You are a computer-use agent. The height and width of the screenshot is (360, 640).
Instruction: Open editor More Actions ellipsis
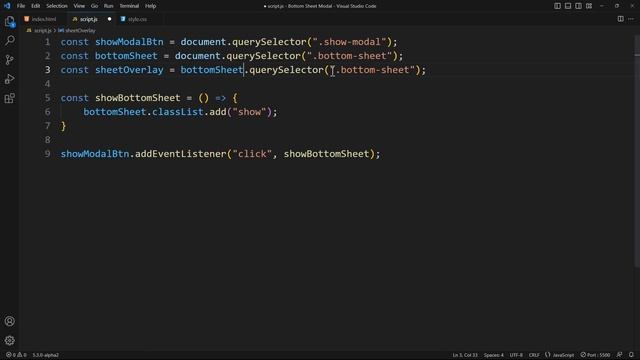[631, 19]
